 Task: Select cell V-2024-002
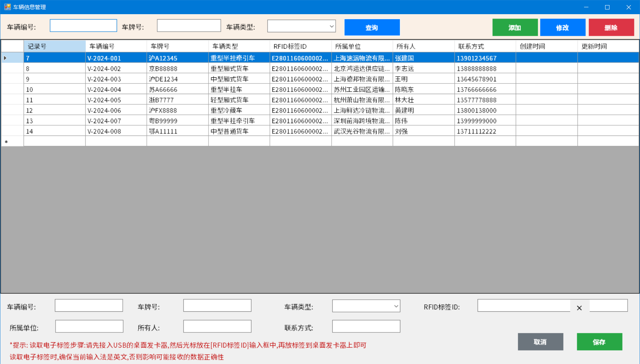click(x=116, y=69)
